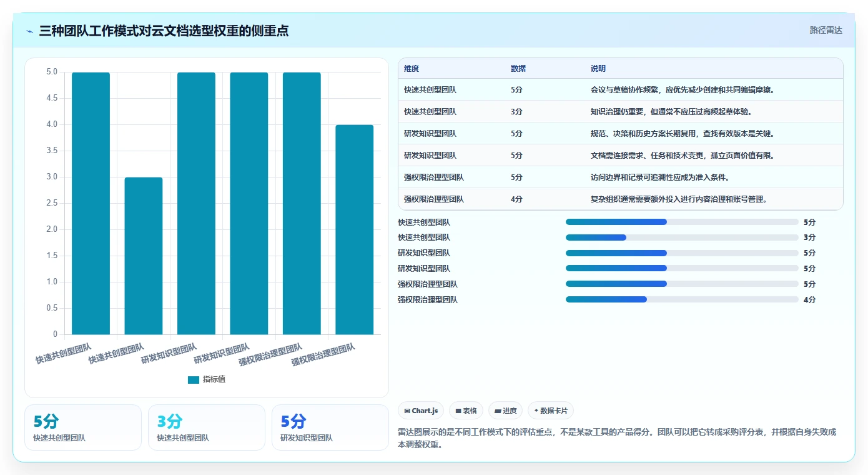Select table row about 会议与草稿协作频繁

coord(620,90)
